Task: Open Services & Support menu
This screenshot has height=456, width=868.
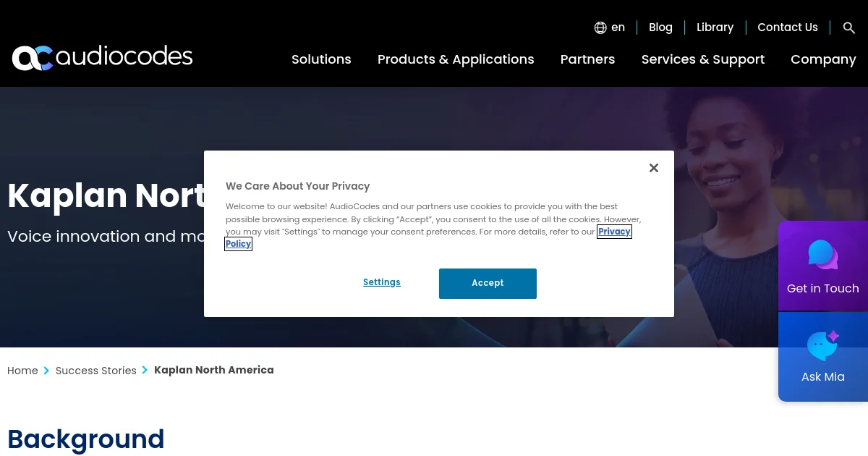Action: [703, 59]
